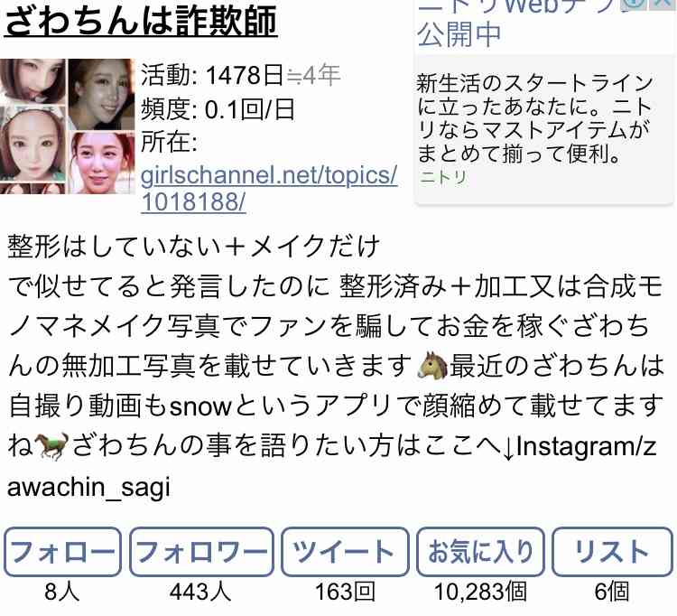Screen dimensions: 677x616
Task: Open the ツイート button
Action: click(x=345, y=552)
